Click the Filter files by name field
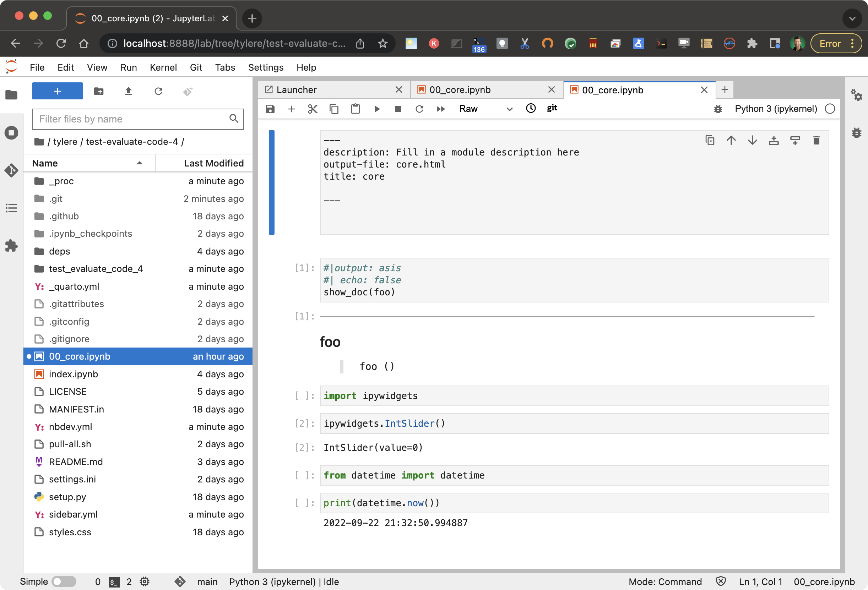The height and width of the screenshot is (590, 868). (x=131, y=119)
